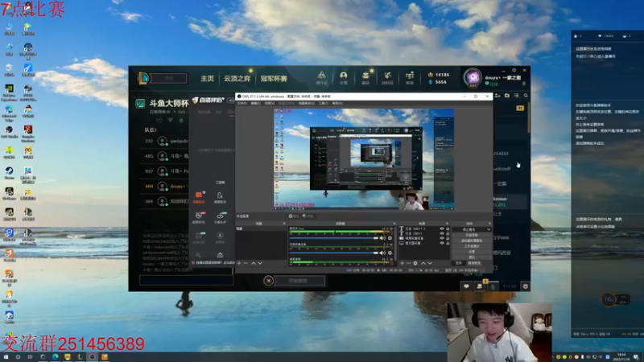The height and width of the screenshot is (362, 644).
Task: Pop out the OBS Audio Mixer dock
Action: click(394, 224)
